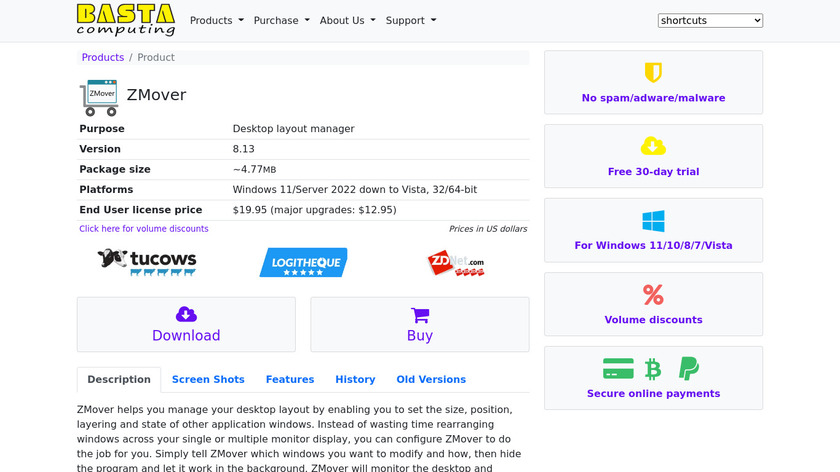The width and height of the screenshot is (840, 472).
Task: Click the Tucows rating badge
Action: (x=147, y=262)
